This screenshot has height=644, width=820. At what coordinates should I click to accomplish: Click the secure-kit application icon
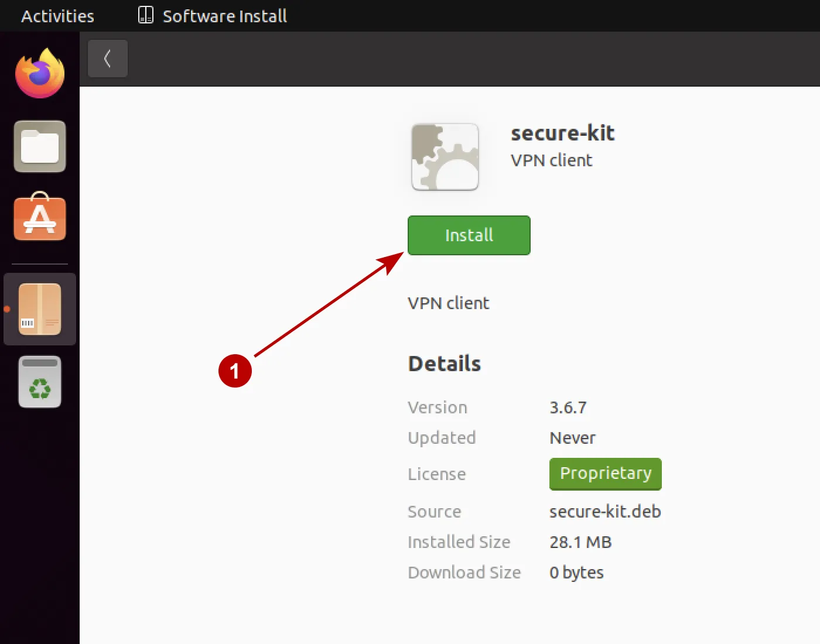click(x=445, y=156)
